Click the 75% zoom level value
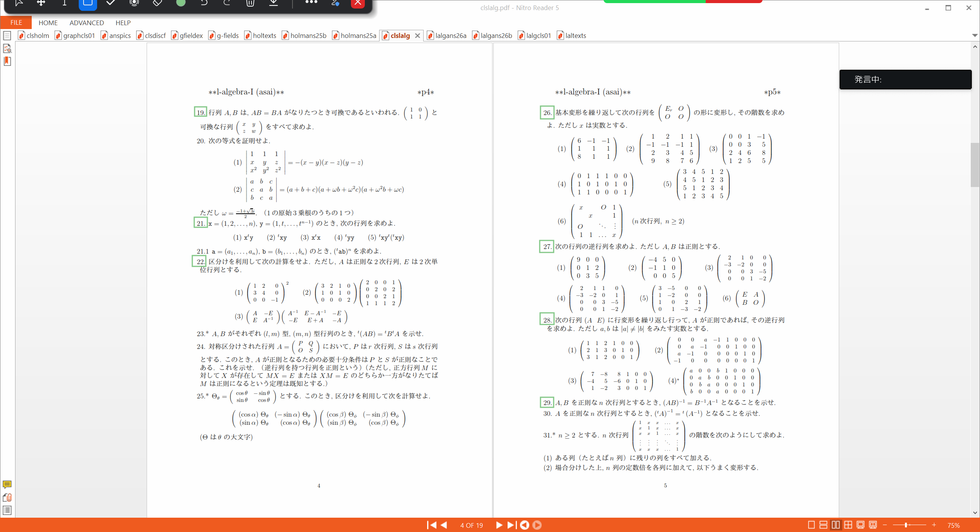Image resolution: width=980 pixels, height=532 pixels. tap(953, 525)
